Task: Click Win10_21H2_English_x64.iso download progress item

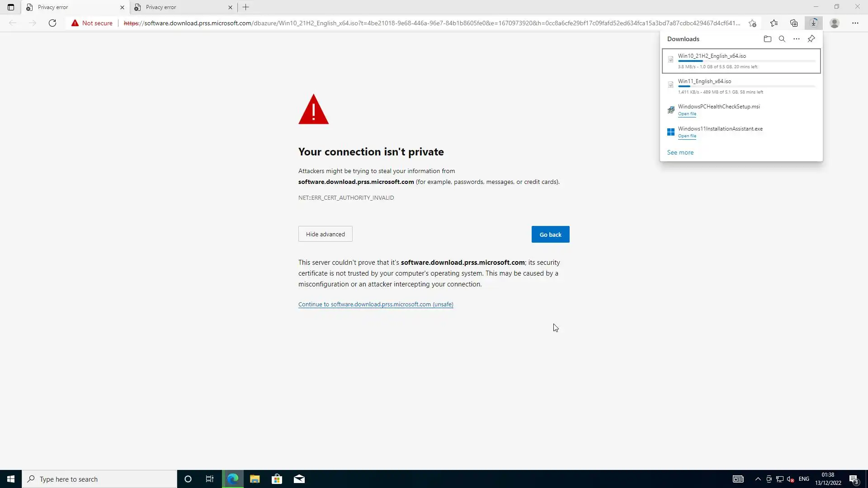Action: [741, 61]
